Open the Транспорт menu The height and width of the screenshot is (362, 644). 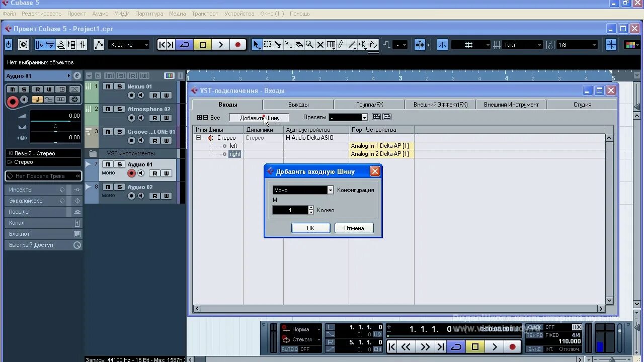coord(205,14)
